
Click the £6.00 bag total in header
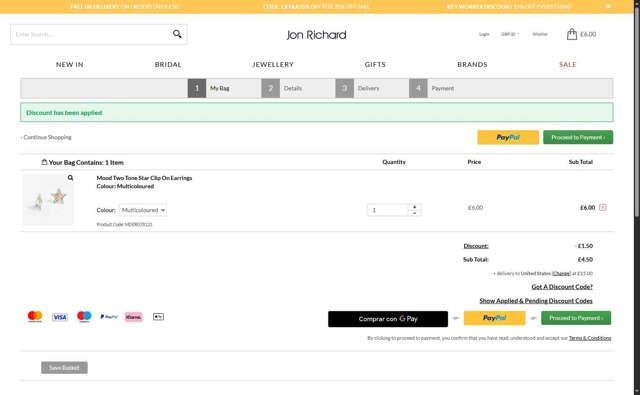pos(588,34)
